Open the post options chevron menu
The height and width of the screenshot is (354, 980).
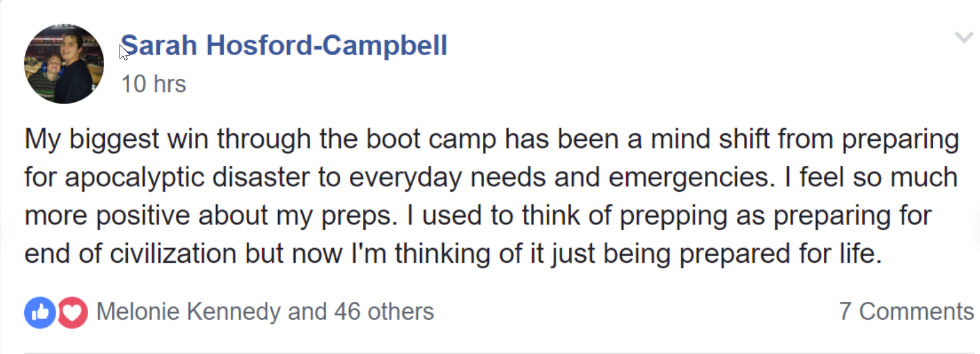[x=964, y=38]
